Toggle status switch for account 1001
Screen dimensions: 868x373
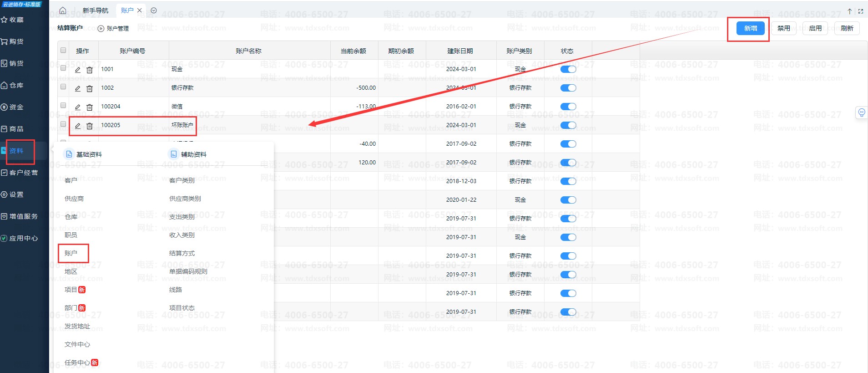(568, 69)
